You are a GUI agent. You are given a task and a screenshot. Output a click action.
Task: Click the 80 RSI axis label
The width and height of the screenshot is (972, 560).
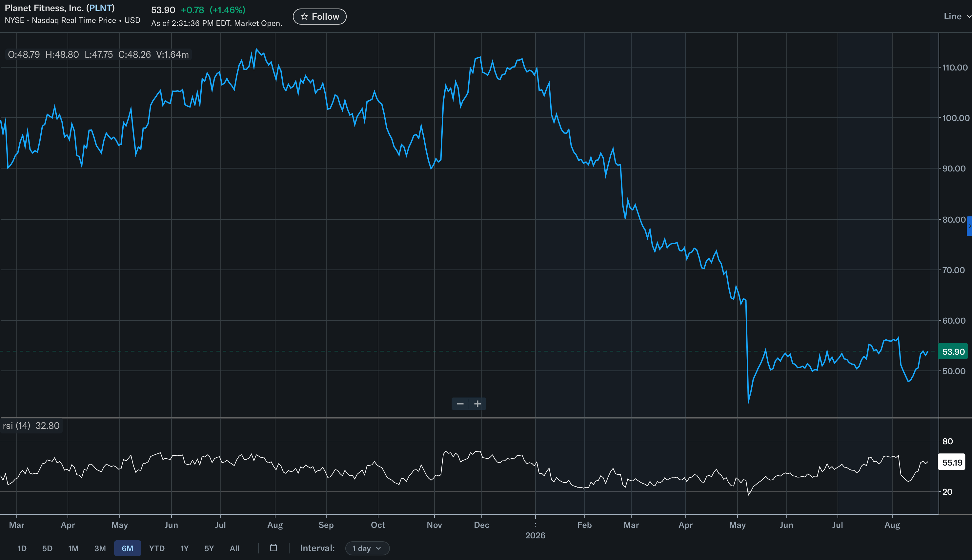(x=947, y=441)
